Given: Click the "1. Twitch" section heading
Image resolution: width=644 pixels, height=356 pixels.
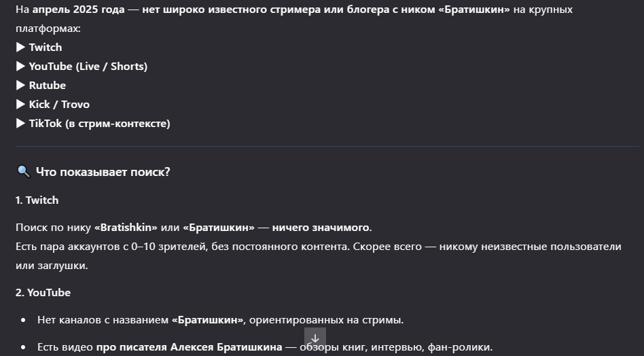Looking at the screenshot, I should click(37, 200).
